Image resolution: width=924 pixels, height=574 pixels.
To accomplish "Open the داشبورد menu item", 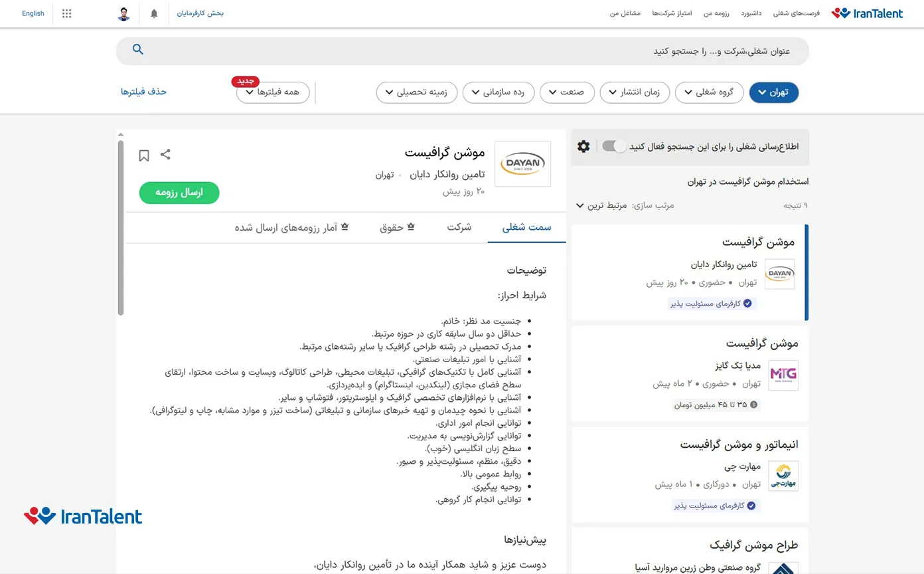I will (751, 12).
